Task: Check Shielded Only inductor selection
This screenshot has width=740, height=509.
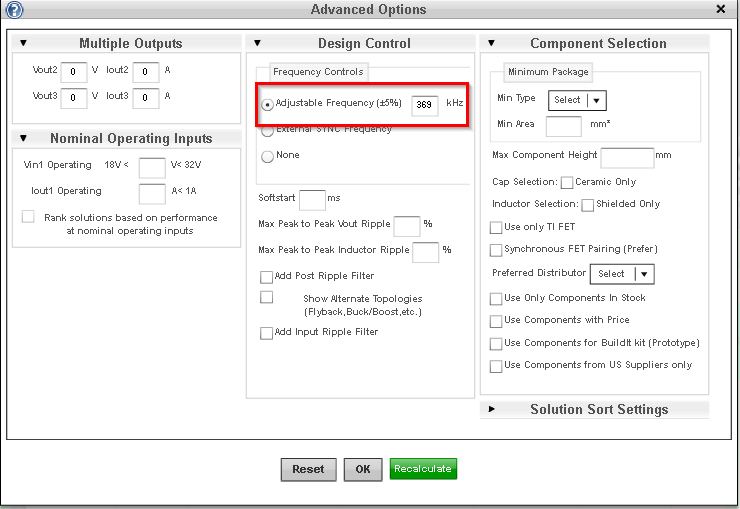Action: 588,205
